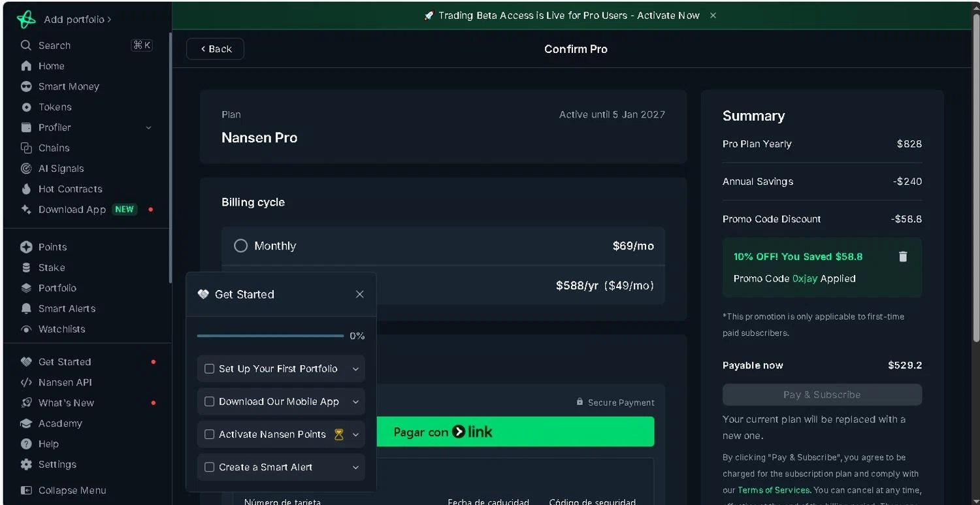Viewport: 980px width, 505px height.
Task: Click the Academy graduation cap icon
Action: pos(26,423)
